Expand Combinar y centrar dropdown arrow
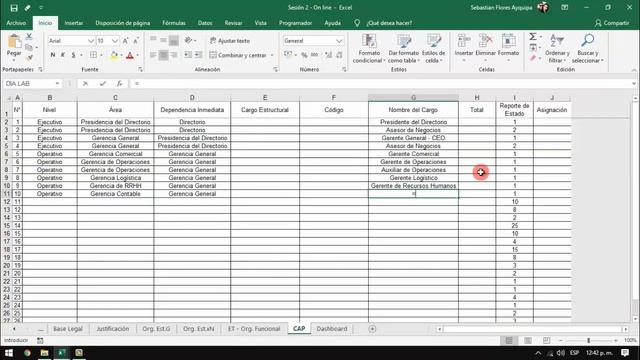This screenshot has width=640, height=360. (272, 55)
